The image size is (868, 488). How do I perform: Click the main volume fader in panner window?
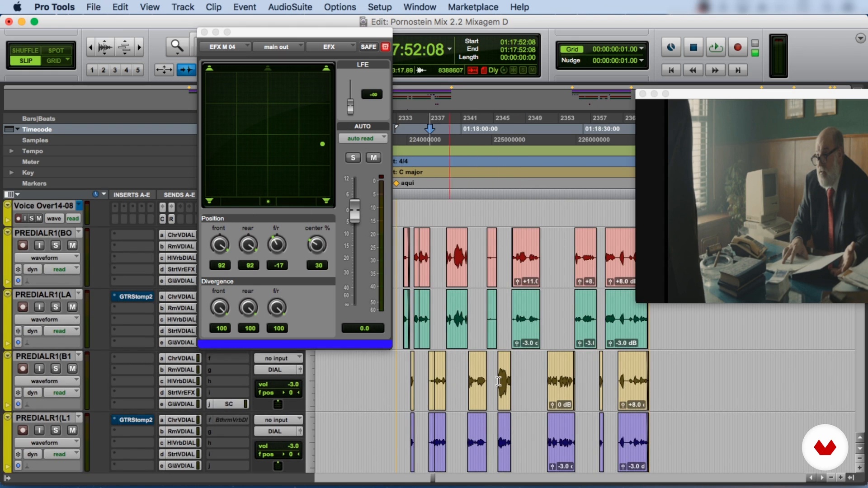point(355,211)
